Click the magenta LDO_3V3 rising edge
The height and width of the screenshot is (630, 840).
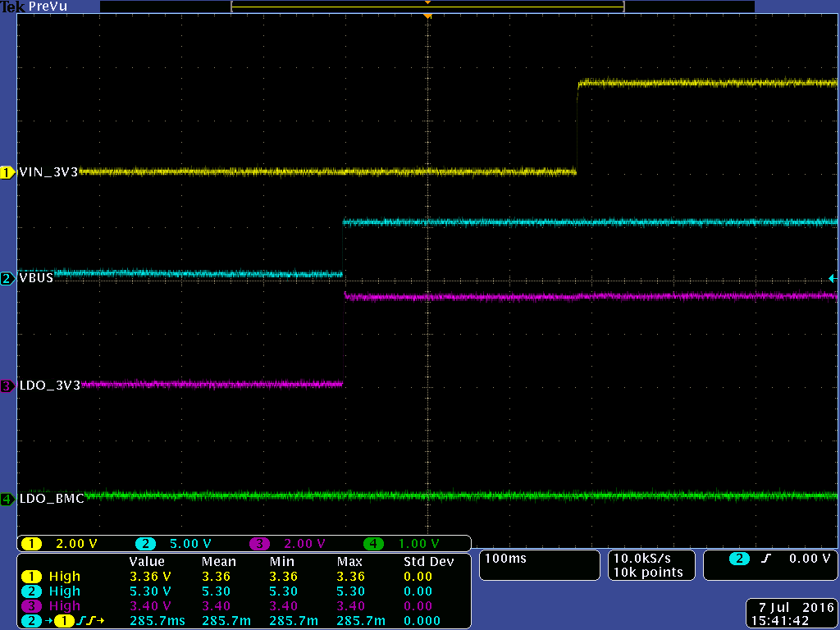[344, 340]
